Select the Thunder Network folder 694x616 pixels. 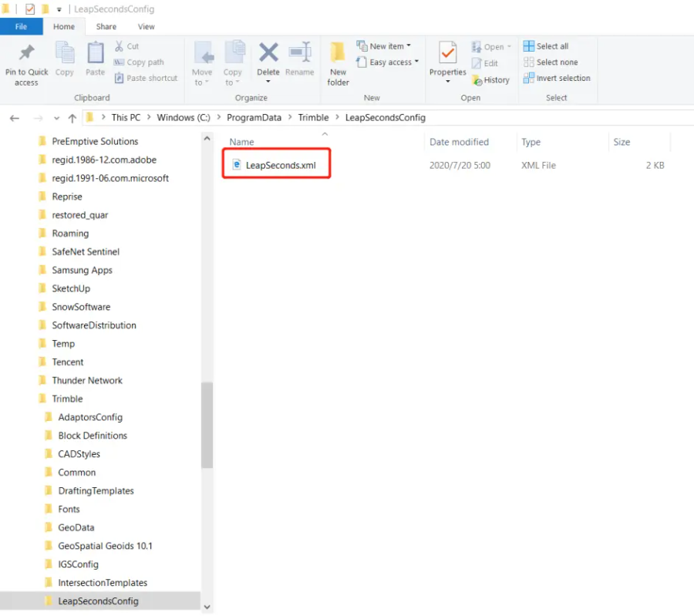pyautogui.click(x=87, y=381)
